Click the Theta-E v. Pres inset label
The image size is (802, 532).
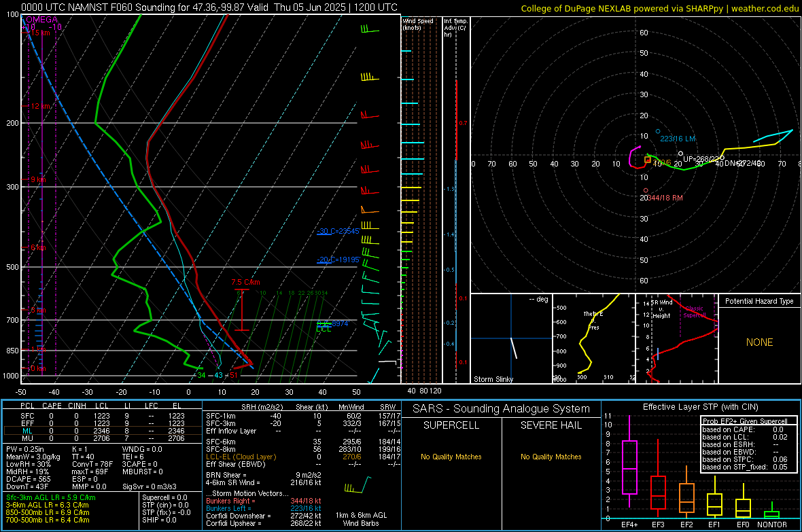click(593, 321)
